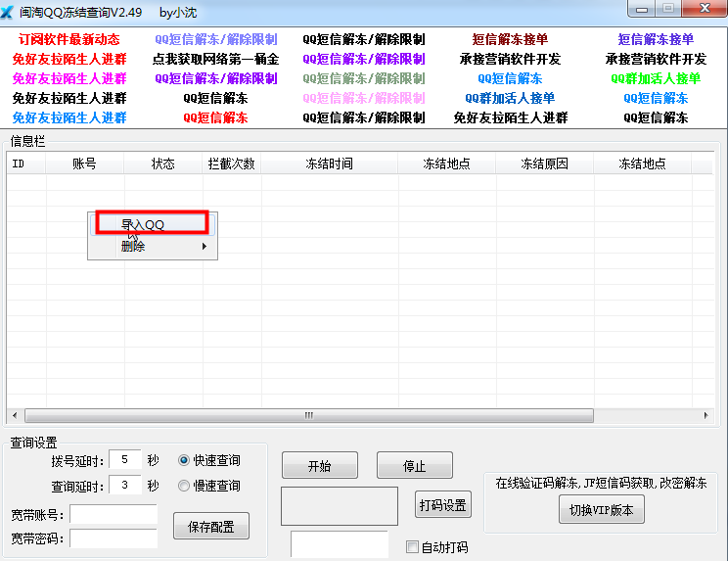
Task: Focus the 拨号延时 seconds field
Action: 125,460
